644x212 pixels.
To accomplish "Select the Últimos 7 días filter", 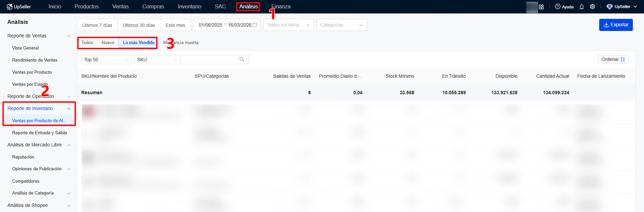I will [97, 25].
